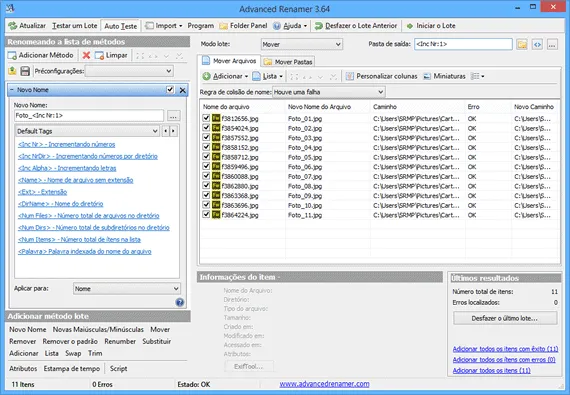Click Desfazer o último lote button
570x395 pixels.
505,318
